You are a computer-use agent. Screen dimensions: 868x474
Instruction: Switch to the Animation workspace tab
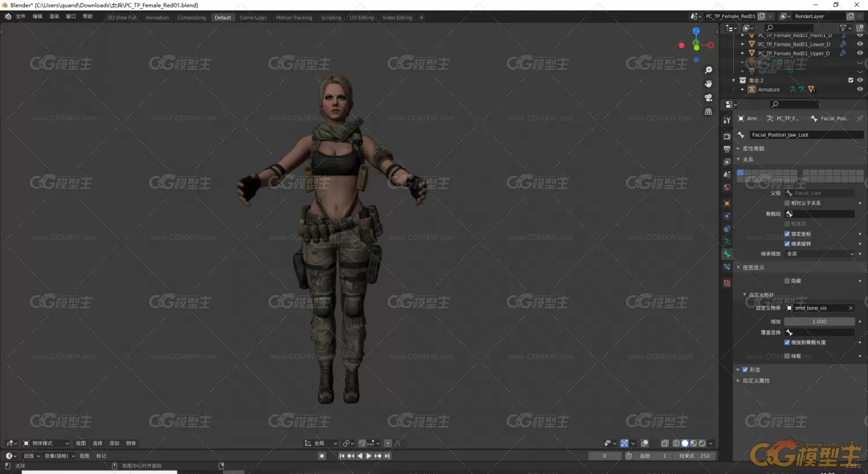click(x=157, y=17)
